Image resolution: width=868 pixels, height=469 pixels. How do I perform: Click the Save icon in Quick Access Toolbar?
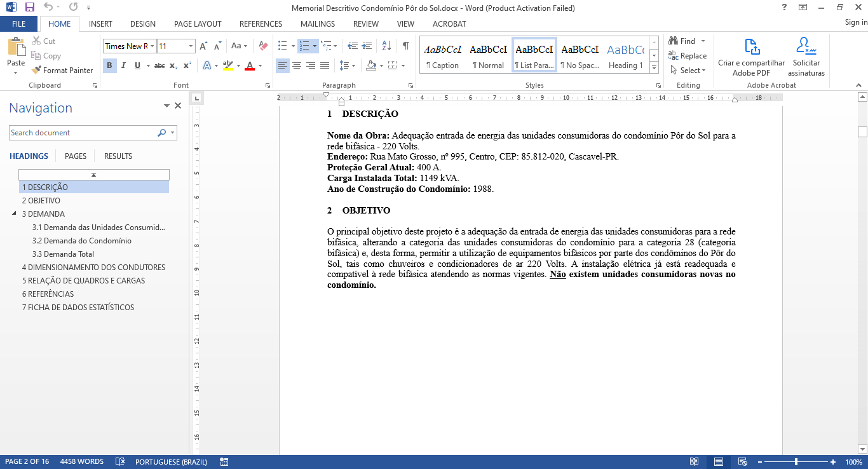coord(29,8)
